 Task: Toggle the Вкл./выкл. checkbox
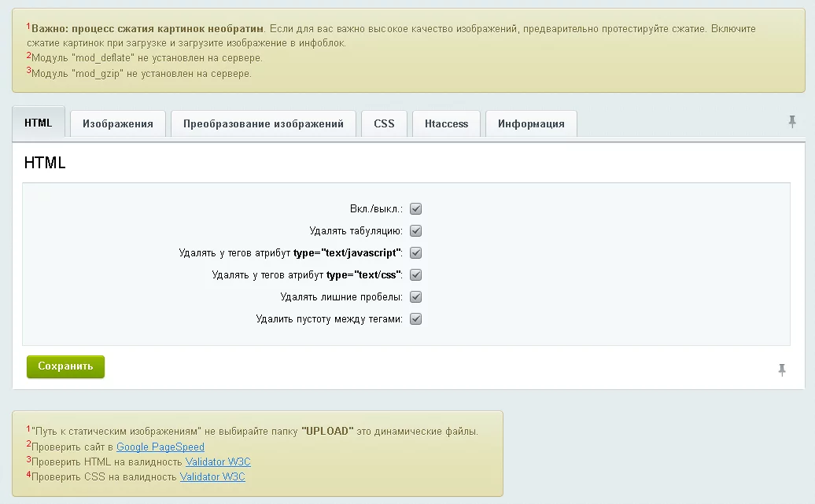pyautogui.click(x=416, y=209)
